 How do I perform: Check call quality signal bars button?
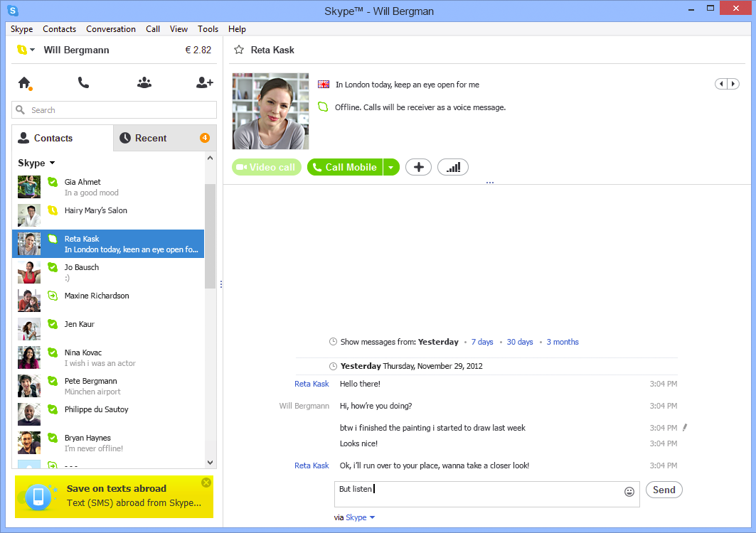(453, 167)
